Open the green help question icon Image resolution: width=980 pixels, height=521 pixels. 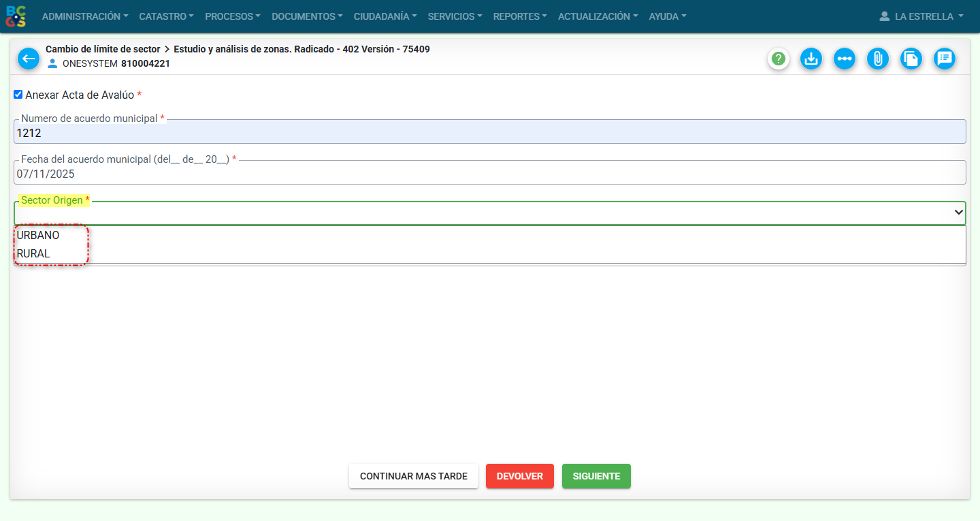tap(779, 59)
